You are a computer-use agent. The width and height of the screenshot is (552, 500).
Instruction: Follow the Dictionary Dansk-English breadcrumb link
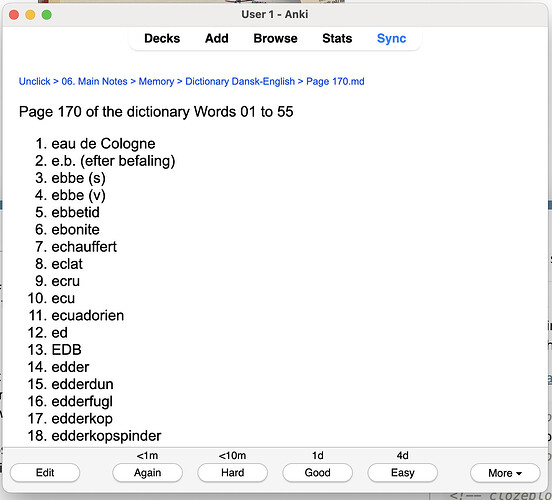[x=240, y=81]
